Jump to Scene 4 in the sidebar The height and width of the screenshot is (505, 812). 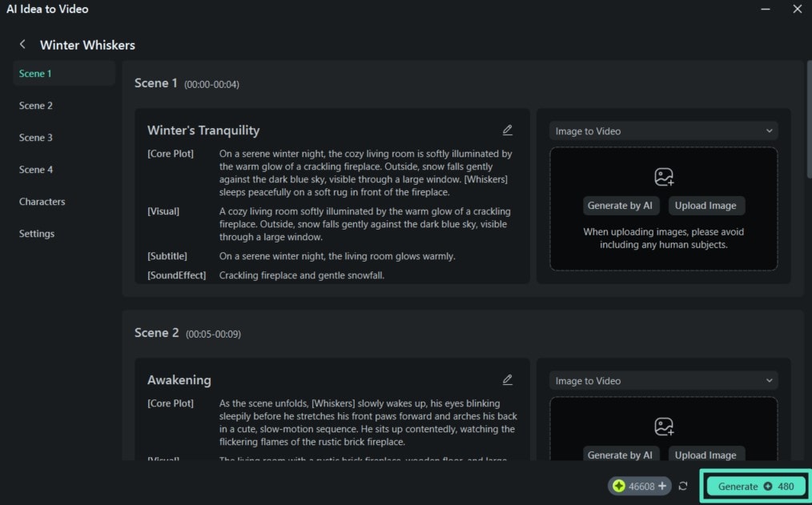click(36, 170)
